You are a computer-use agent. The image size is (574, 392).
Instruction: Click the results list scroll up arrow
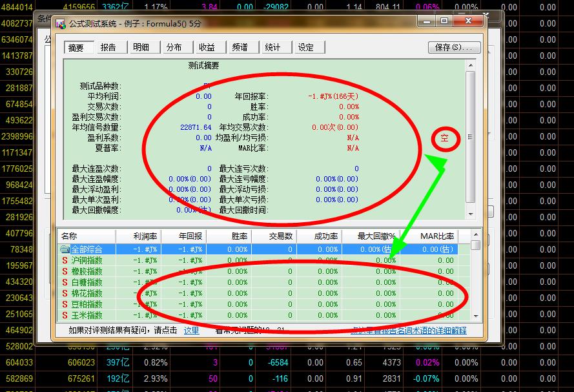tap(475, 234)
